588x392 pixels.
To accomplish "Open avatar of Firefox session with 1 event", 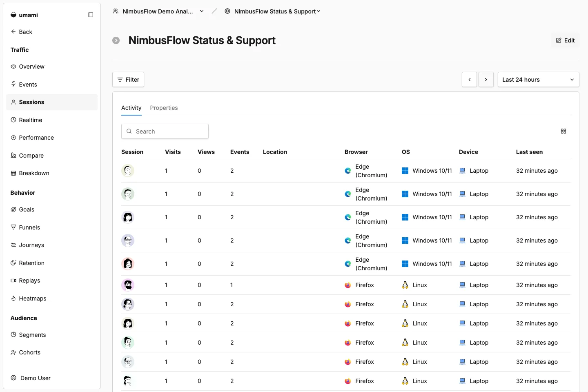I will tap(128, 285).
